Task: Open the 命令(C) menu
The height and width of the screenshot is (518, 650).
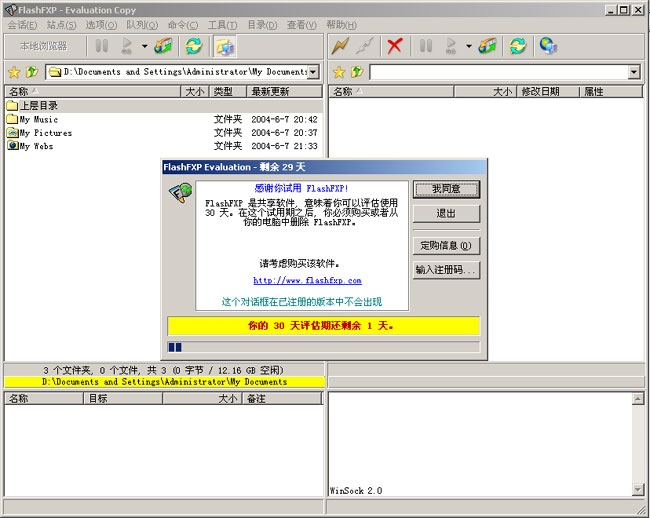Action: (183, 25)
